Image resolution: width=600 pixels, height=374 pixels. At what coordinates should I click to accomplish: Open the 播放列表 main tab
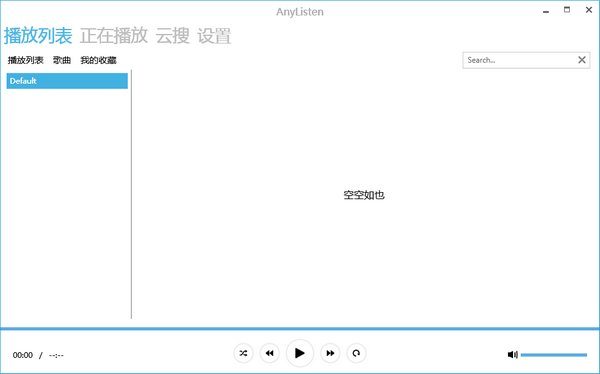[x=38, y=36]
